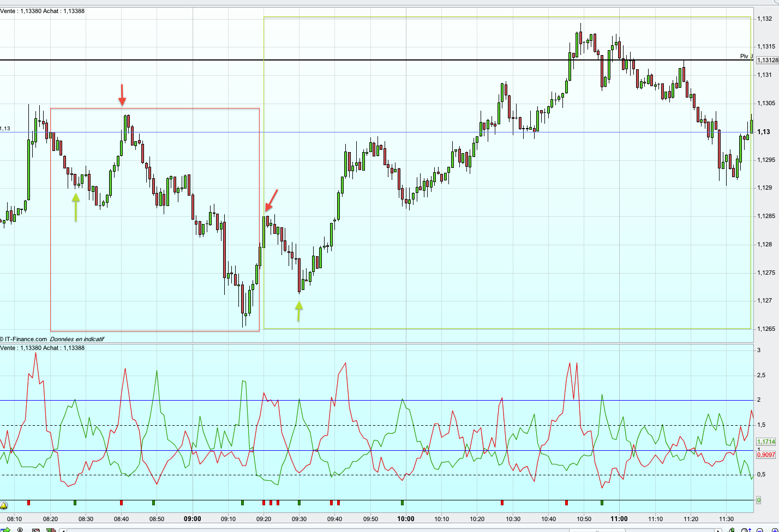Click the green 1,1714 indicator value
Screen dimensions: 779x532
click(766, 442)
